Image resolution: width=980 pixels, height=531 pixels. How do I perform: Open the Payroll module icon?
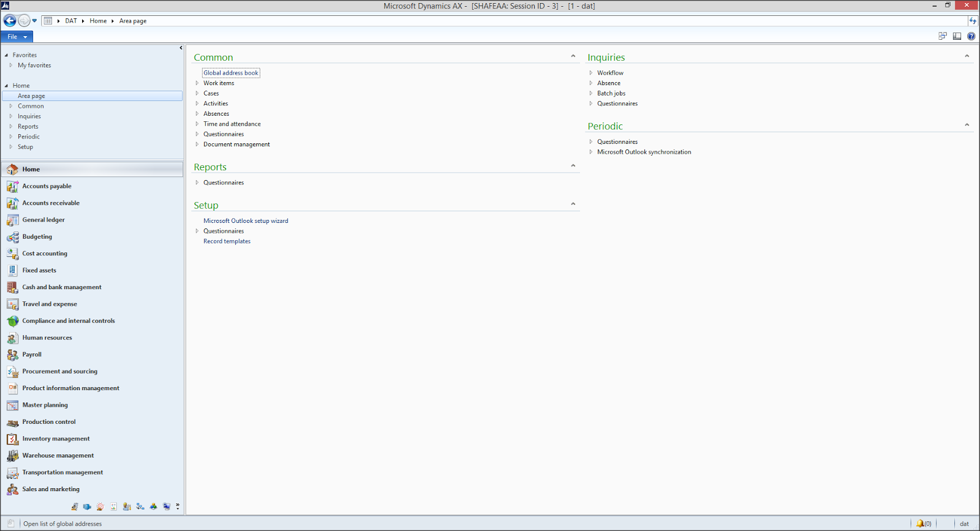(12, 355)
